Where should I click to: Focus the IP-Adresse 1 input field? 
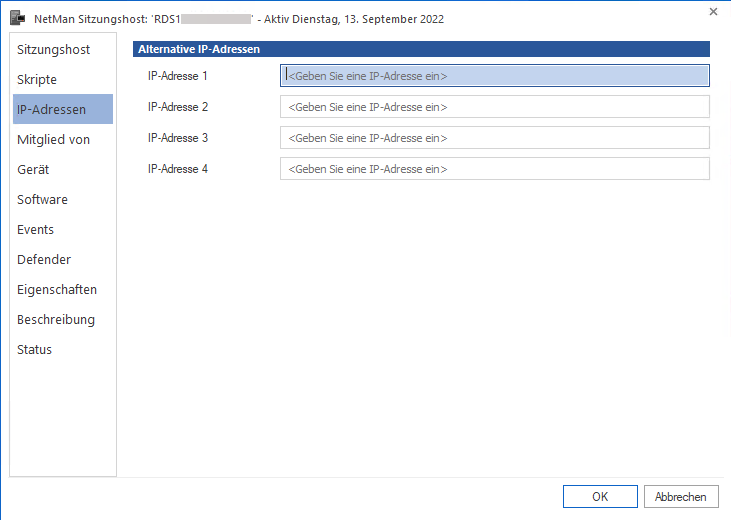point(494,76)
